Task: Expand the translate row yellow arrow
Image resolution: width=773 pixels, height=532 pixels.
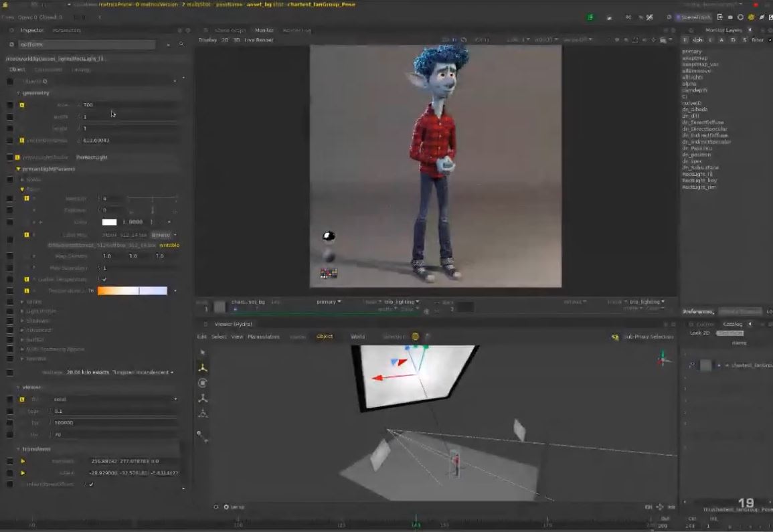Action: (x=23, y=461)
